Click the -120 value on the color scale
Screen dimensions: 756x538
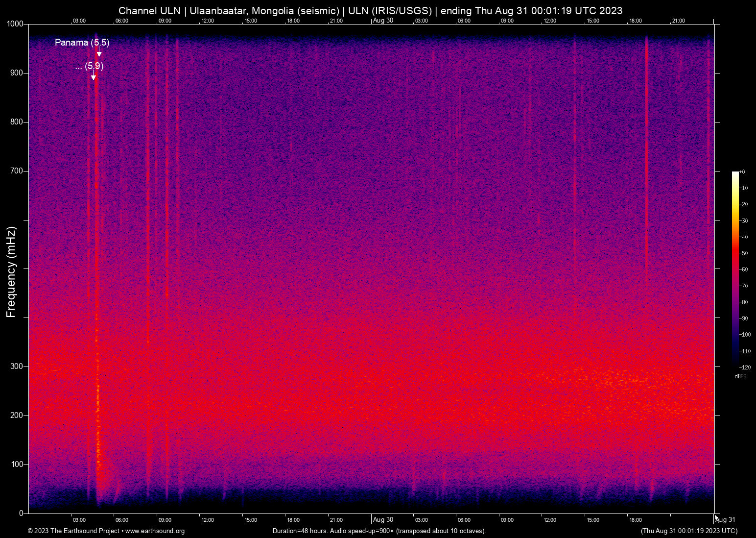pyautogui.click(x=745, y=367)
